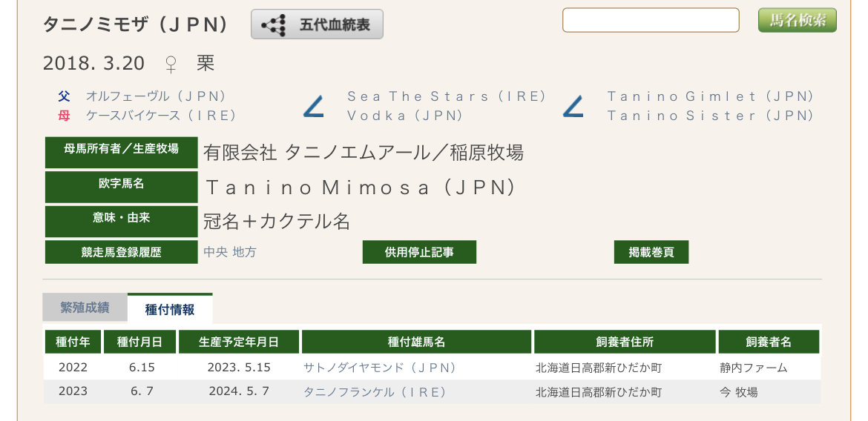The height and width of the screenshot is (421, 868).
Task: Click the 馬名検索 search button
Action: pos(797,21)
